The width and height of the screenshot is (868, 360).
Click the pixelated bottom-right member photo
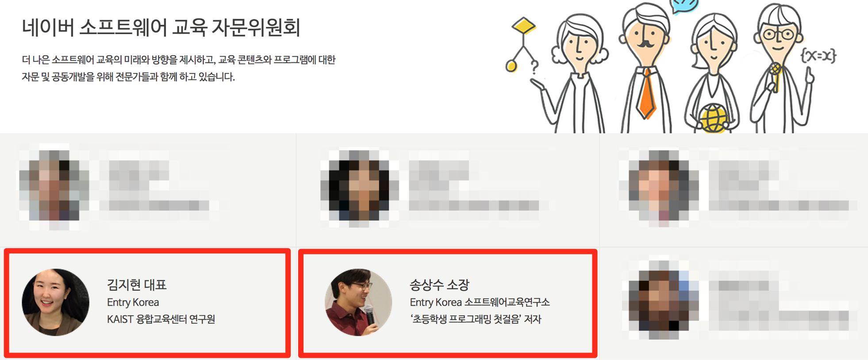point(659,300)
